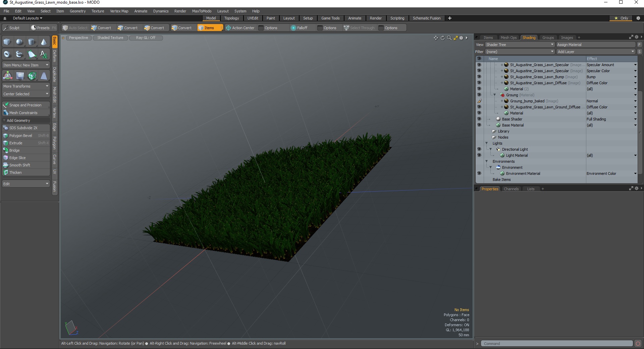Open the Edit dropdown in left panel
The width and height of the screenshot is (644, 349).
pyautogui.click(x=26, y=184)
